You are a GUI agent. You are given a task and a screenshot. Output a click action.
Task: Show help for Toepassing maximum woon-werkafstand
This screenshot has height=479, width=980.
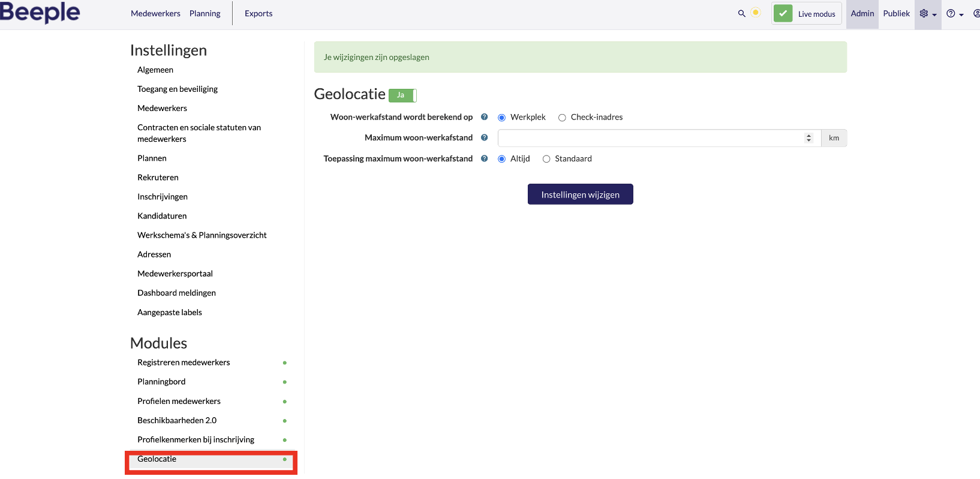click(485, 158)
